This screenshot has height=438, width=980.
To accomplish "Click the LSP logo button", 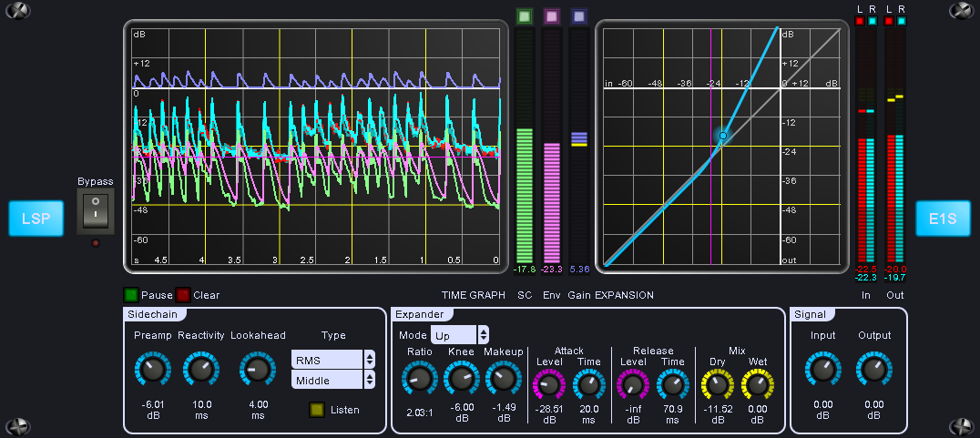I will pos(36,219).
